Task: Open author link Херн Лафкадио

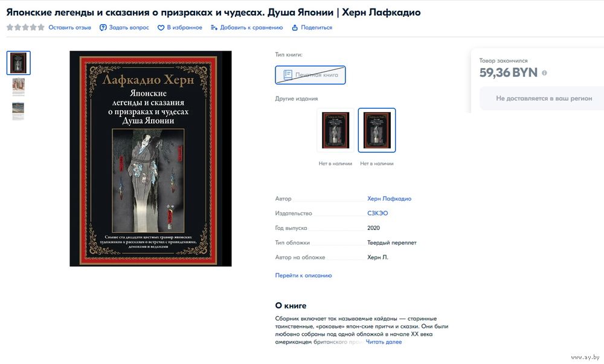Action: click(389, 199)
